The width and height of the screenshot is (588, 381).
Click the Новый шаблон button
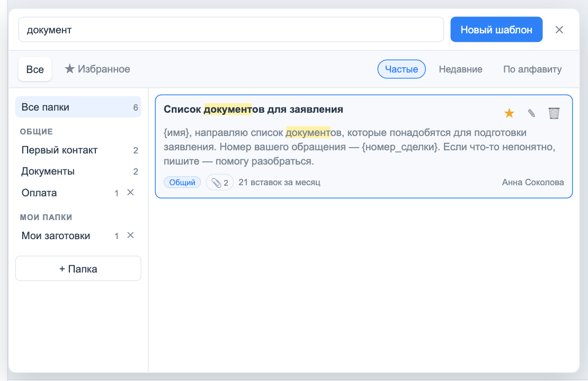click(496, 29)
